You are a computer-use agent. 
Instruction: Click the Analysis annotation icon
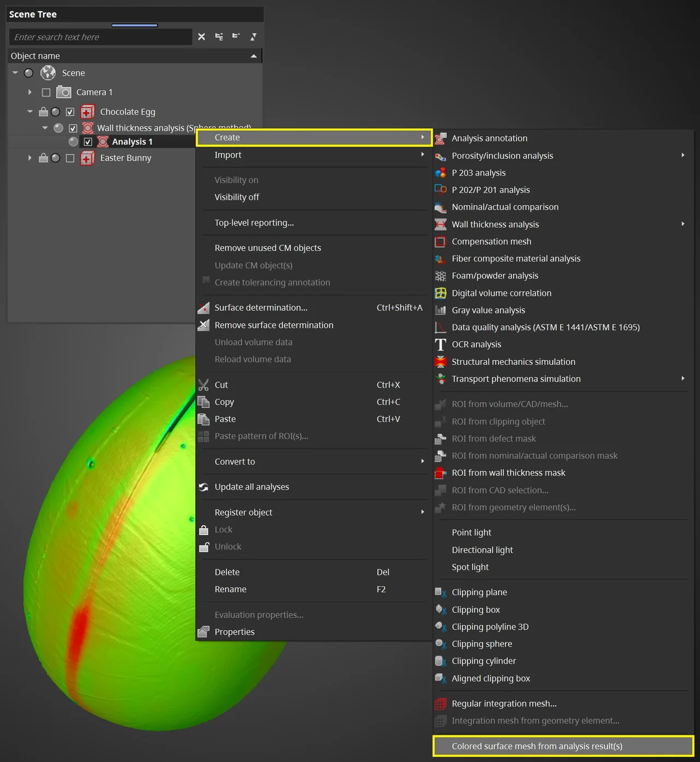coord(441,138)
